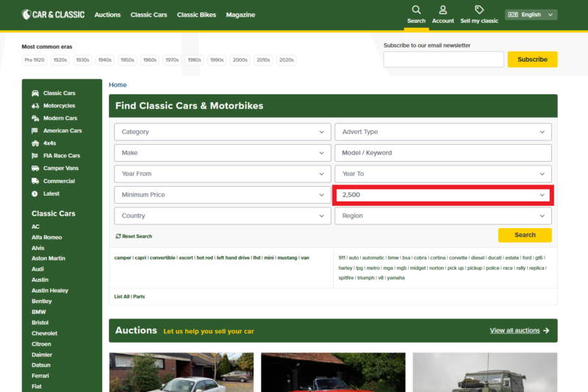The width and height of the screenshot is (588, 392).
Task: Open the English language selector
Action: 531,15
